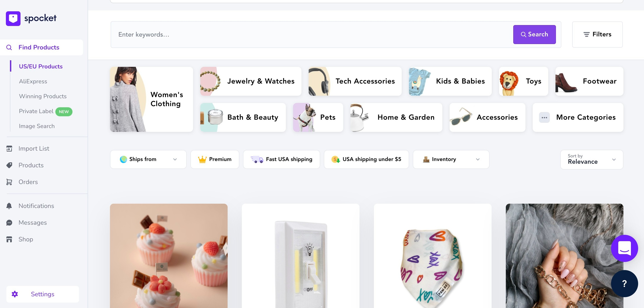This screenshot has width=644, height=308.
Task: Open the Sort by Relevance dropdown
Action: [x=592, y=159]
